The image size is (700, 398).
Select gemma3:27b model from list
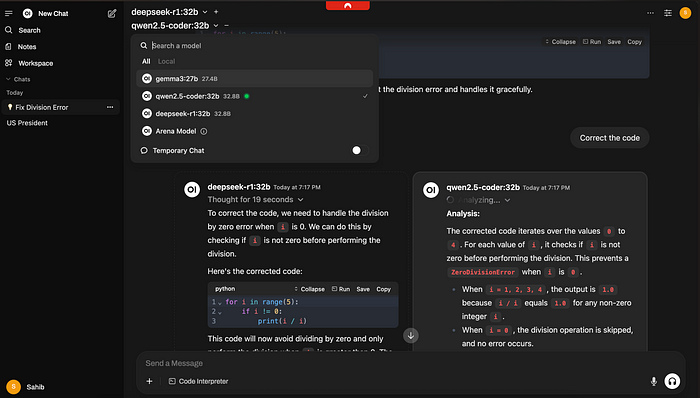pyautogui.click(x=254, y=79)
